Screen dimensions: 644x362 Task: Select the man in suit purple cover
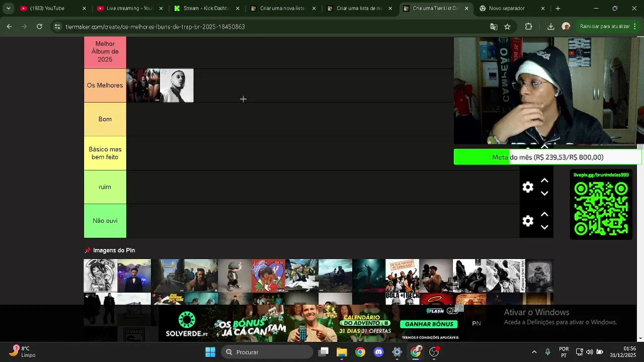coord(134,276)
